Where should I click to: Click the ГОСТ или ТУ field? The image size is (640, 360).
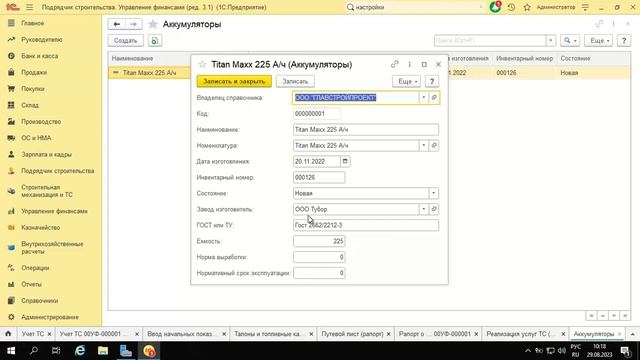(x=366, y=225)
